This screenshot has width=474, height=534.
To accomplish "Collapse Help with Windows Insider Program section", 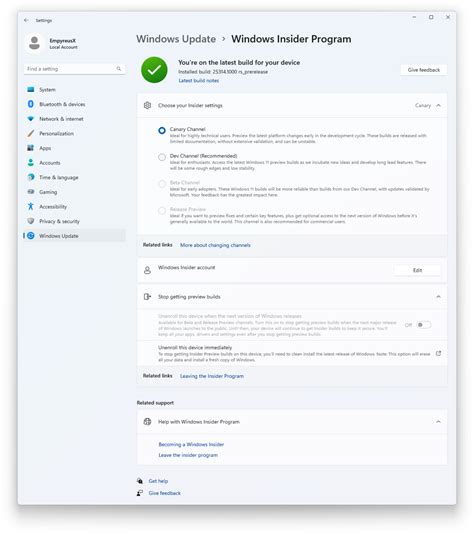I will click(x=439, y=422).
